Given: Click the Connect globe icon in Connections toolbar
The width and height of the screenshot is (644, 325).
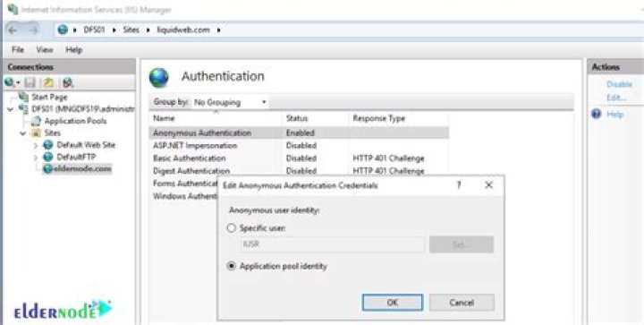Looking at the screenshot, I should click(x=10, y=83).
